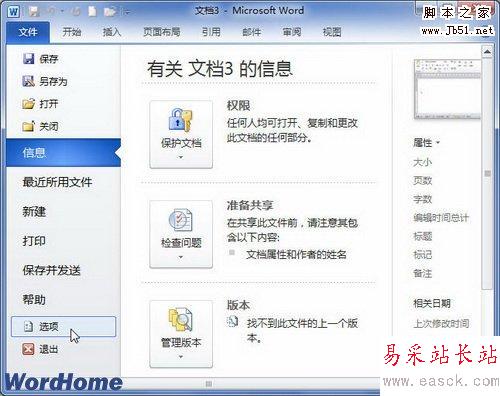Click 关闭 in the sidebar
500x396 pixels.
[49, 126]
